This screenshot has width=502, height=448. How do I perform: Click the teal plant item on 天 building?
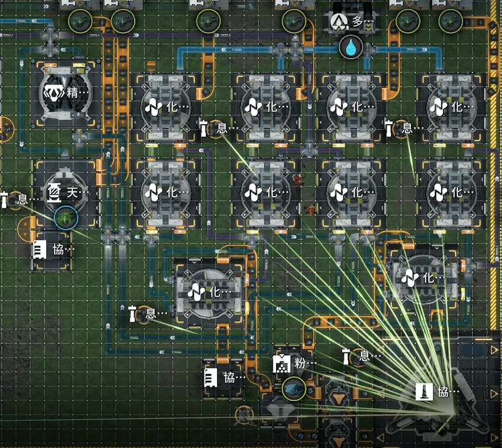66,218
